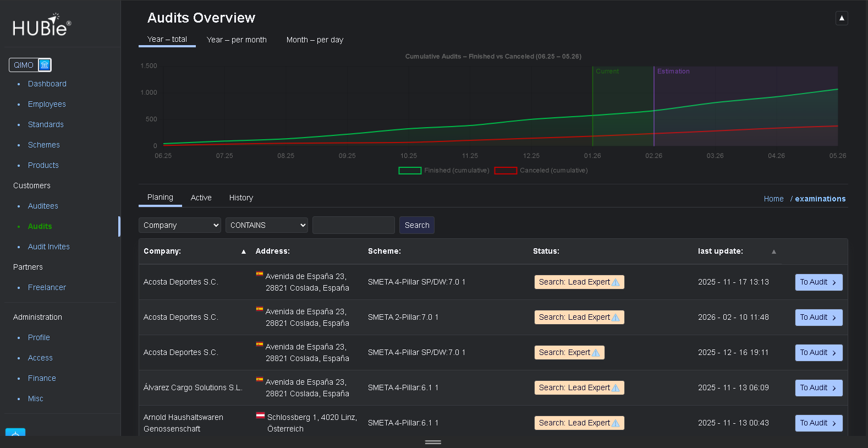
Task: Click the institution icon beside QIMO
Action: (x=45, y=65)
